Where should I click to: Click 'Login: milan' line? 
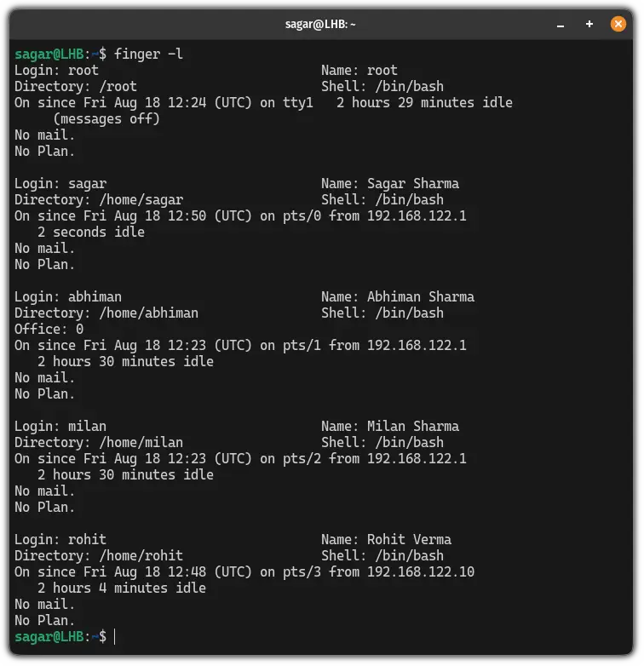[x=60, y=427]
